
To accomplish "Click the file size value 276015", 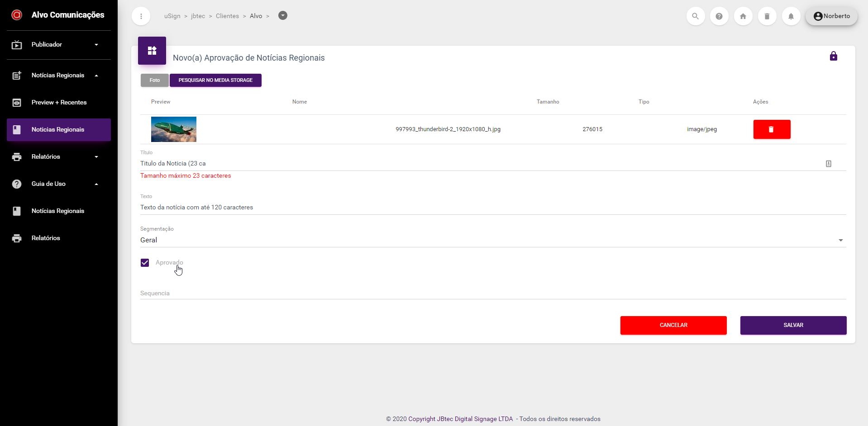I will point(592,129).
